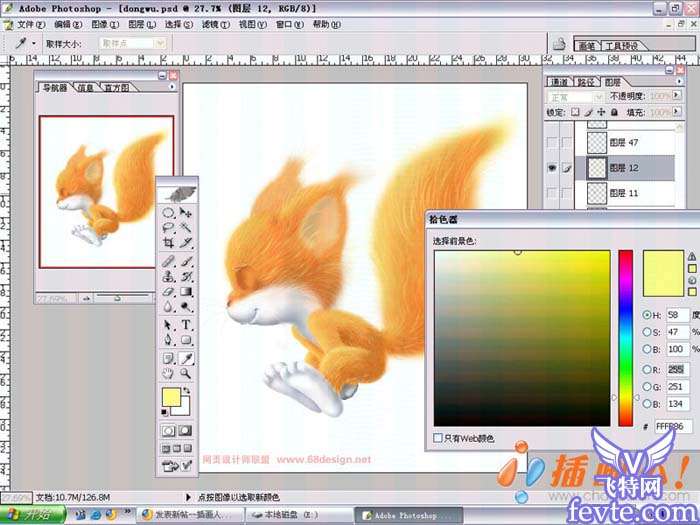Select the Elliptical Marquee tool
700x525 pixels.
pyautogui.click(x=168, y=213)
